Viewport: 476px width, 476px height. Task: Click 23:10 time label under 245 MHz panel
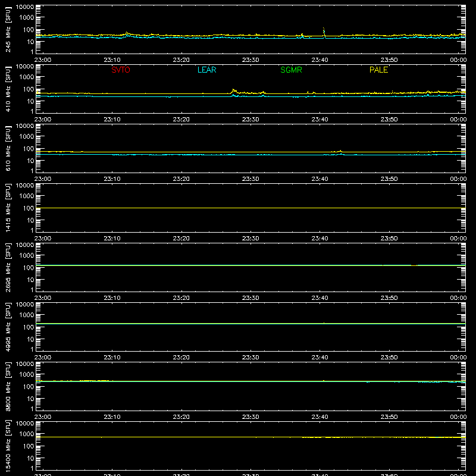pos(112,60)
